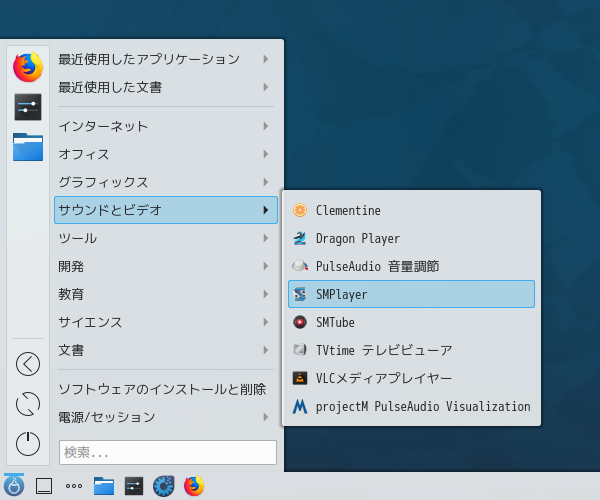Click the restart circular arrows icon
Viewport: 600px width, 500px height.
(28, 404)
